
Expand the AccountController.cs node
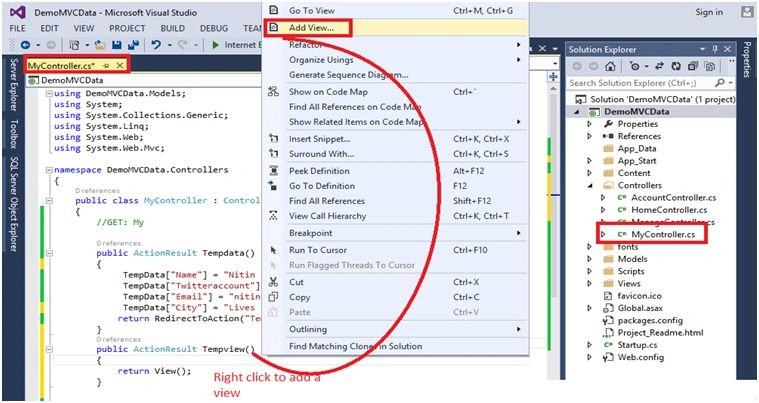point(603,197)
